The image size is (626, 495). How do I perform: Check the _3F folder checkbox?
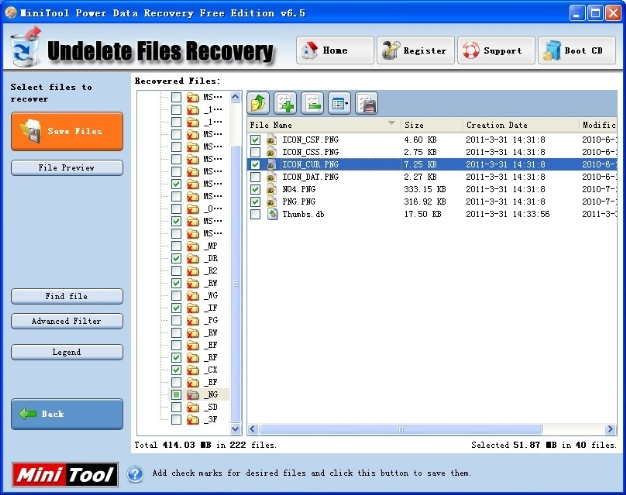point(176,420)
